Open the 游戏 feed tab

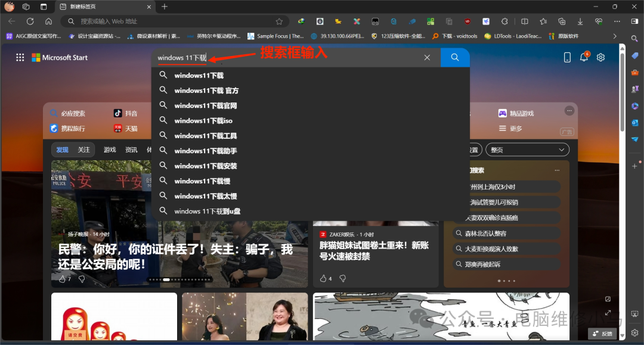tap(110, 150)
